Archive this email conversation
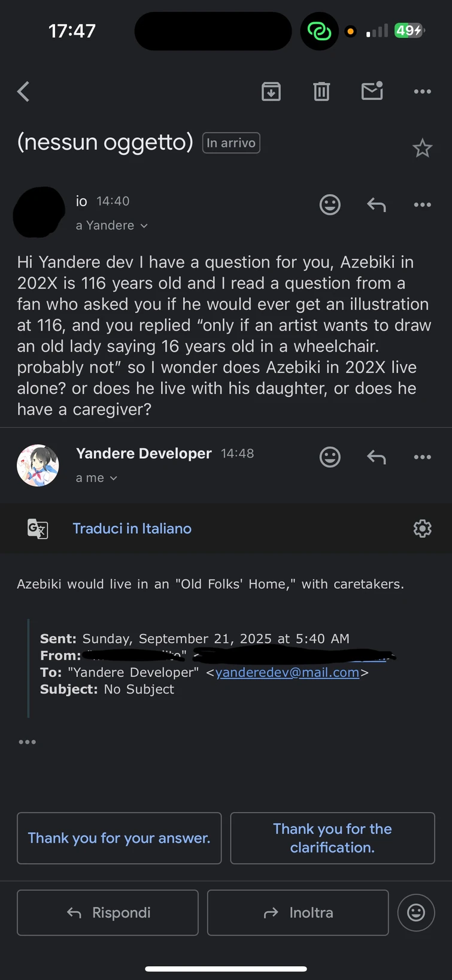Image resolution: width=452 pixels, height=980 pixels. click(x=271, y=92)
